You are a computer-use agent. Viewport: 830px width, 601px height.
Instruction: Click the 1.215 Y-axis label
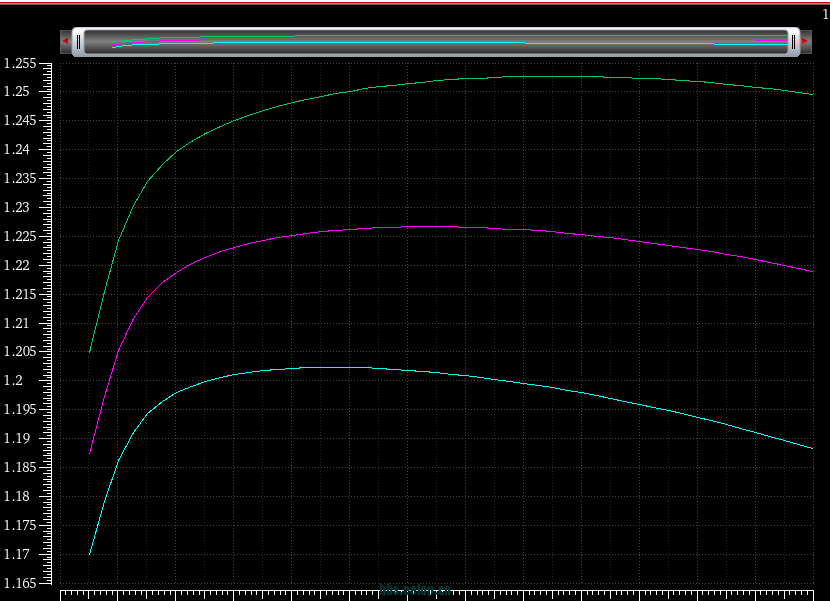tap(20, 294)
